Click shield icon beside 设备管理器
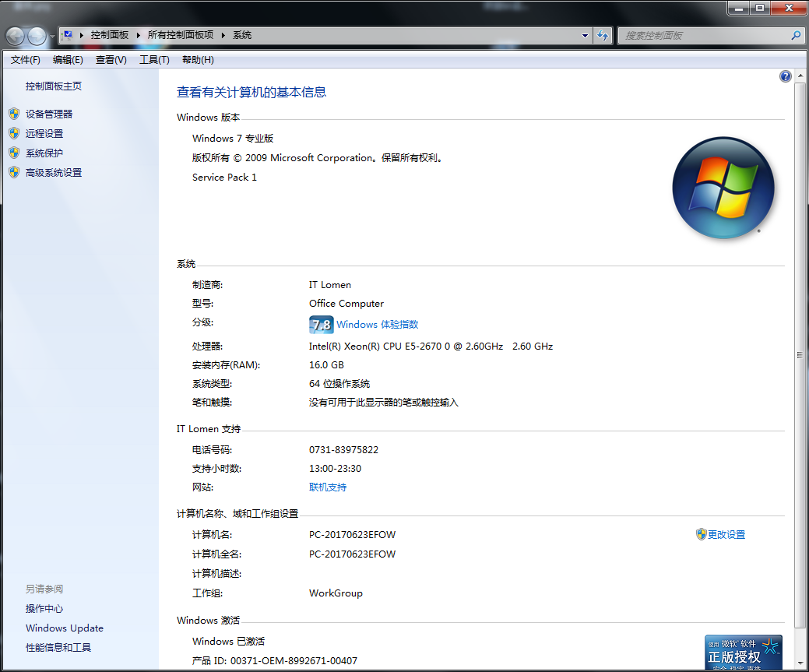 point(14,114)
